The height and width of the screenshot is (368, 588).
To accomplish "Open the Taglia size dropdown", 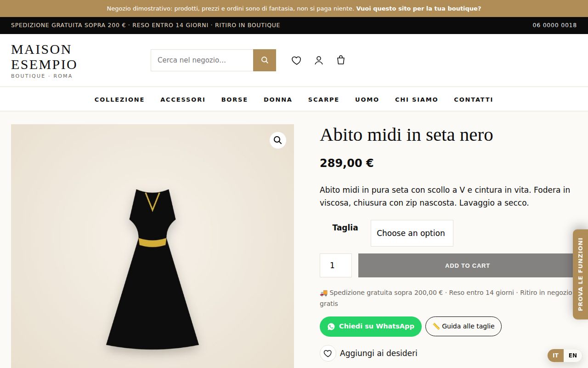I will pos(412,233).
